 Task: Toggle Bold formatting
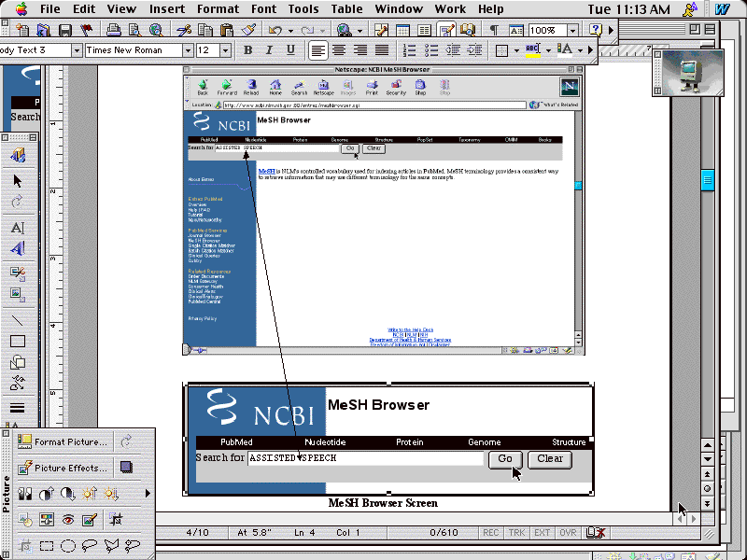247,50
